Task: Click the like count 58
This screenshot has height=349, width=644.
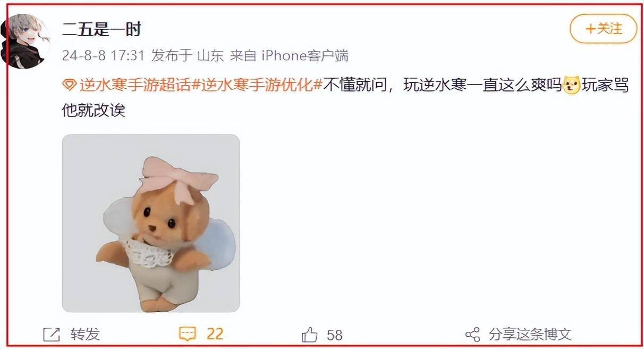Action: click(x=335, y=335)
